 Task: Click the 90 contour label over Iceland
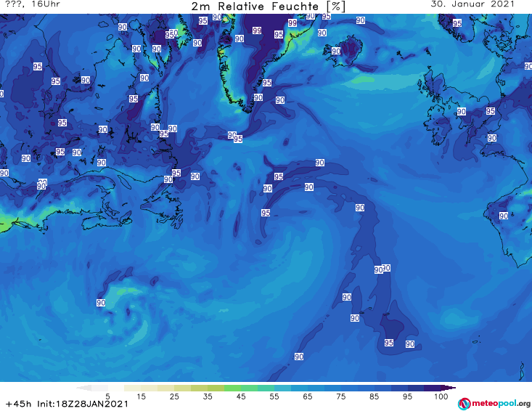coord(336,51)
